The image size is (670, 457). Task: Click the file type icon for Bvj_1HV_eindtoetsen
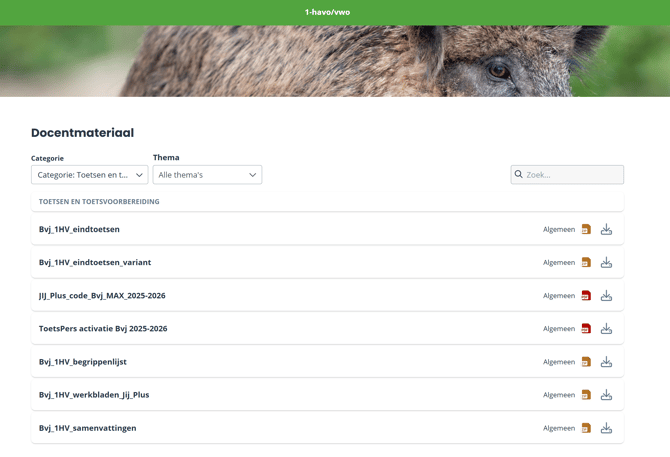tap(586, 229)
